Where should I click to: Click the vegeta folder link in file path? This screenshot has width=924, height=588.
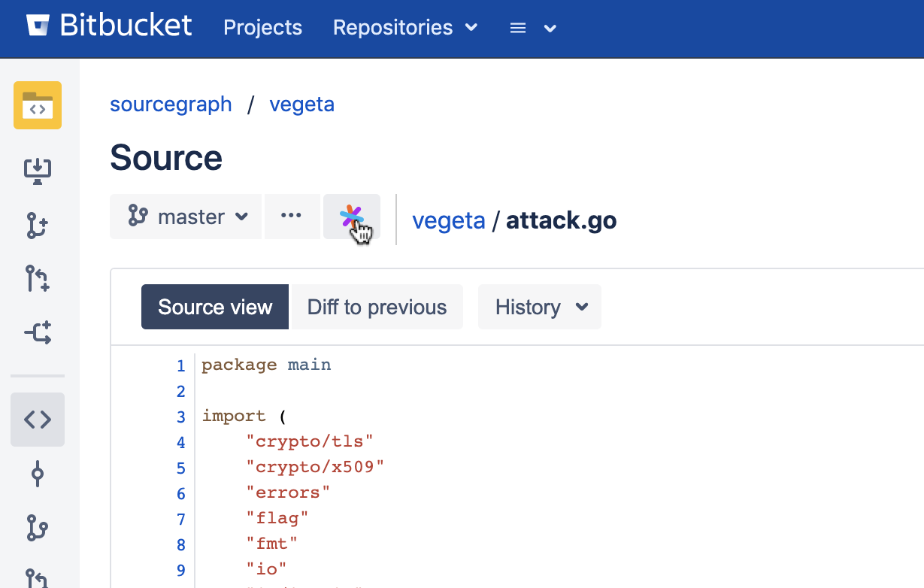coord(449,220)
